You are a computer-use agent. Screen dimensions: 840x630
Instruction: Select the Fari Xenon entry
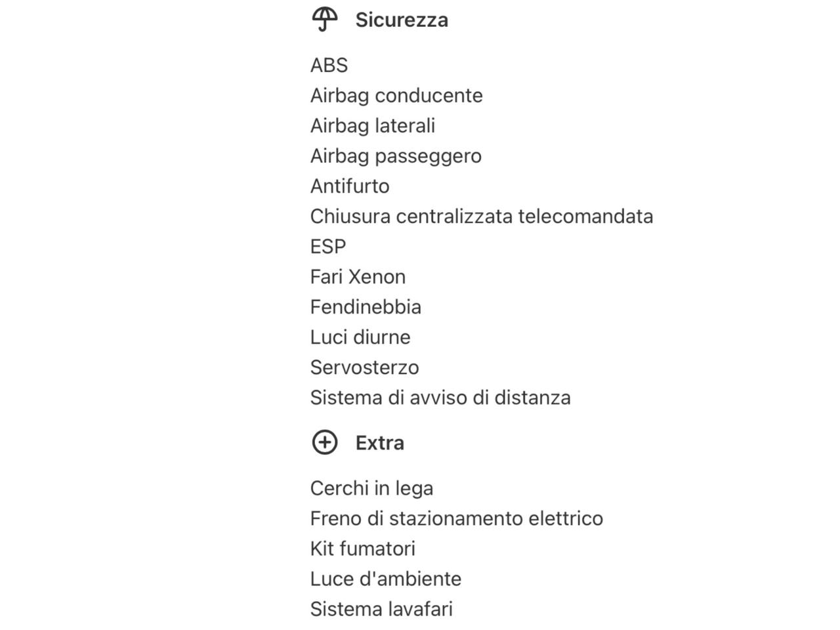click(x=358, y=276)
